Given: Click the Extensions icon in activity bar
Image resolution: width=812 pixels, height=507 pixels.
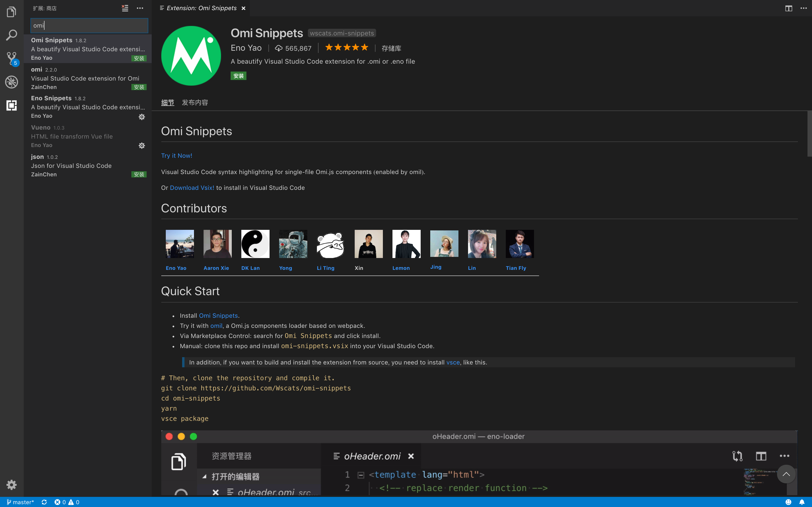Looking at the screenshot, I should click(x=11, y=105).
